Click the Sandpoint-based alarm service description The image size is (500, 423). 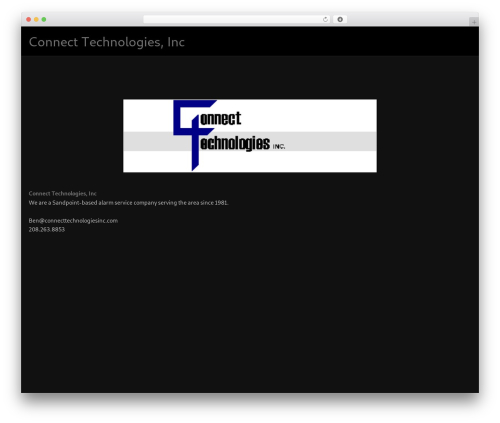pos(128,203)
